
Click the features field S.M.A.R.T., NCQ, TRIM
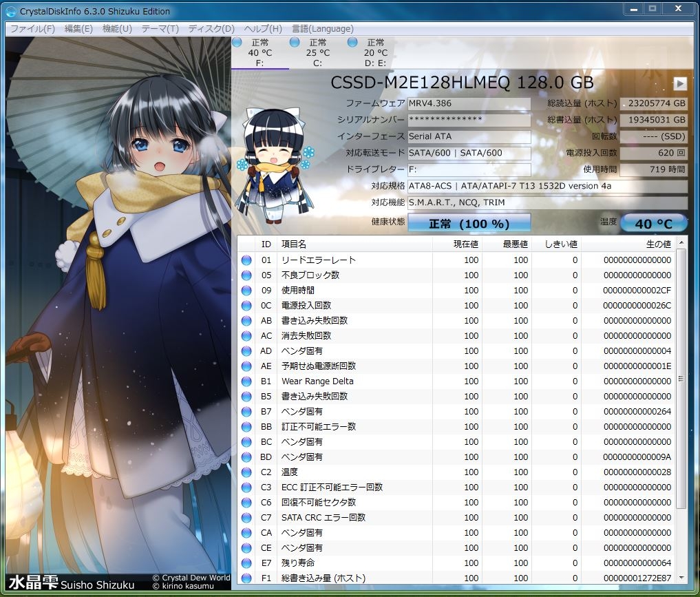[x=547, y=202]
